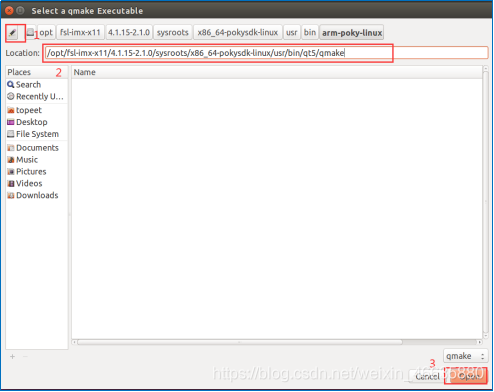The height and width of the screenshot is (392, 494).
Task: Click the topeet home folder icon
Action: click(11, 110)
